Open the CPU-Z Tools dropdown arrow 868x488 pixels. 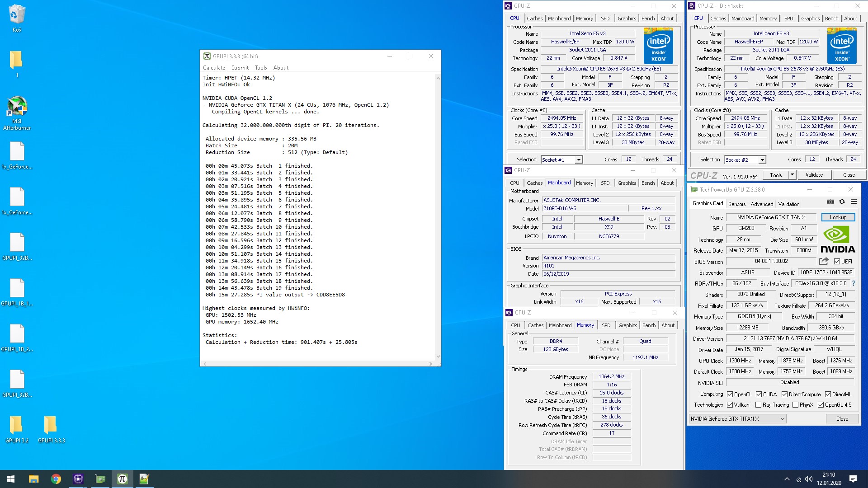[x=792, y=175]
